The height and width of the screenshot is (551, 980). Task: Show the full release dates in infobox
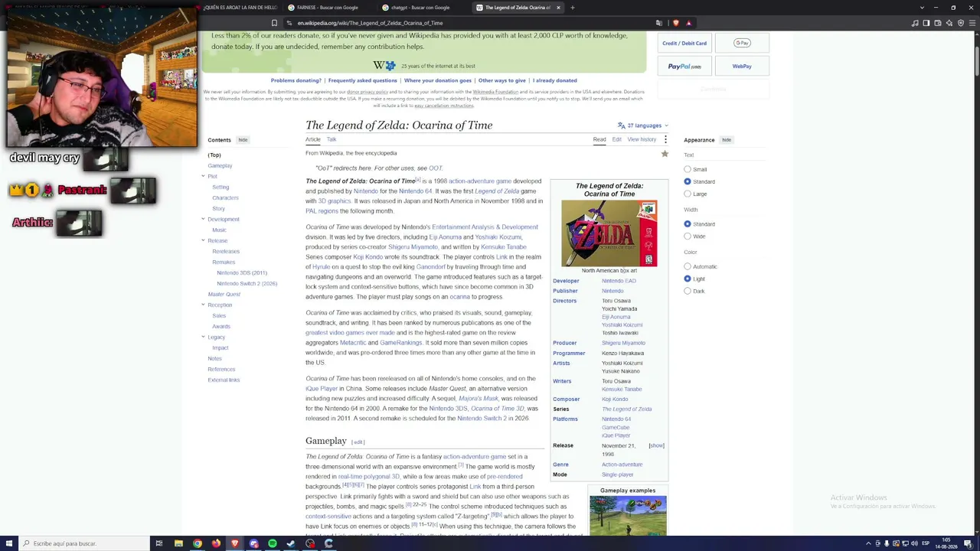656,445
